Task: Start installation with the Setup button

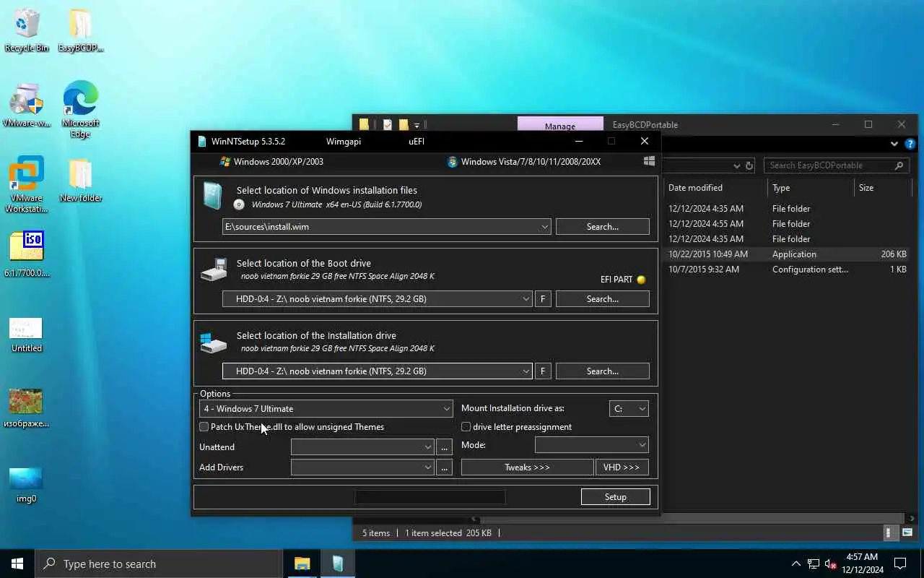Action: click(x=616, y=497)
